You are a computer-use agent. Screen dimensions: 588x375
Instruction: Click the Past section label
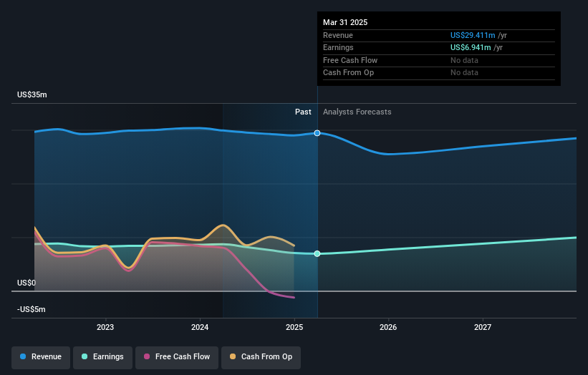tap(303, 112)
